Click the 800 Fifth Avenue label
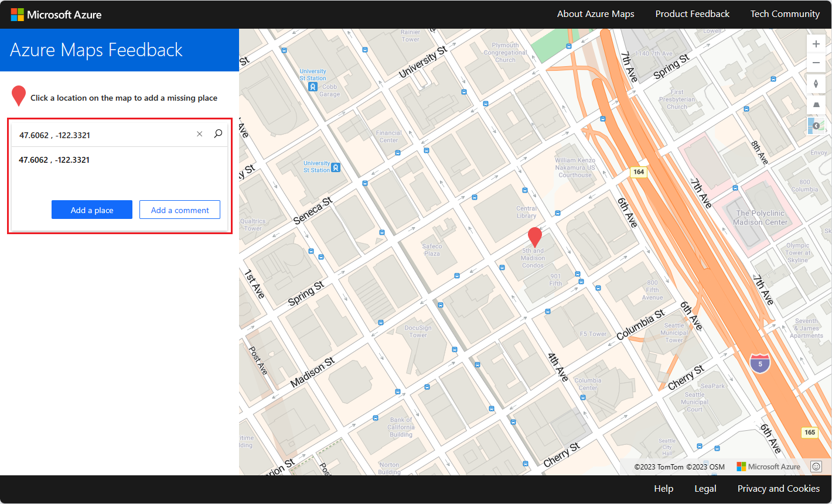Screen dimensions: 832x504 (652, 290)
